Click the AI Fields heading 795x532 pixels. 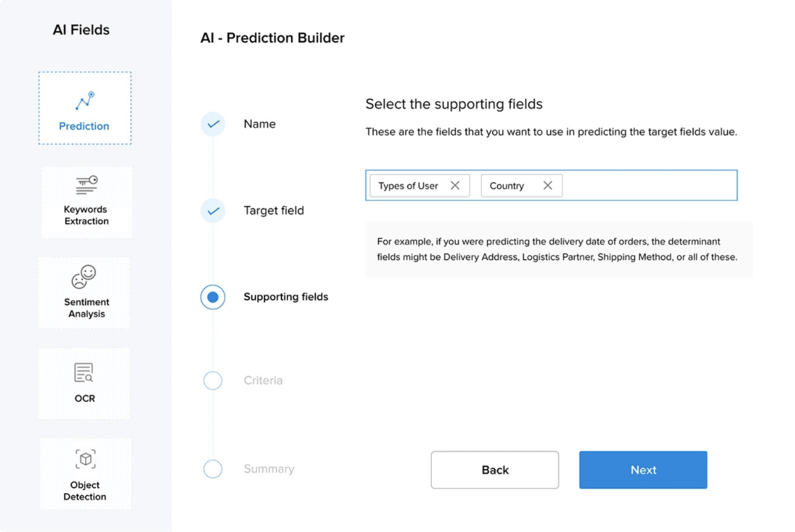tap(81, 30)
